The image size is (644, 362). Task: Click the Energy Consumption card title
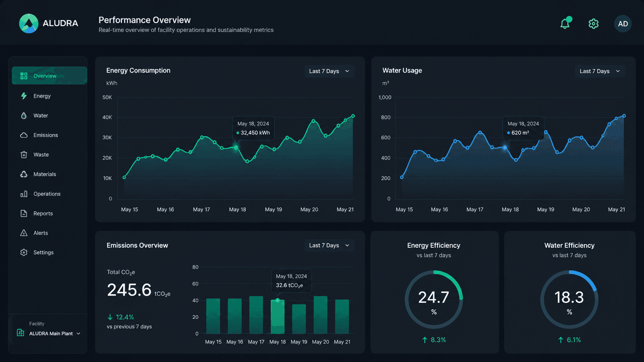click(x=138, y=70)
